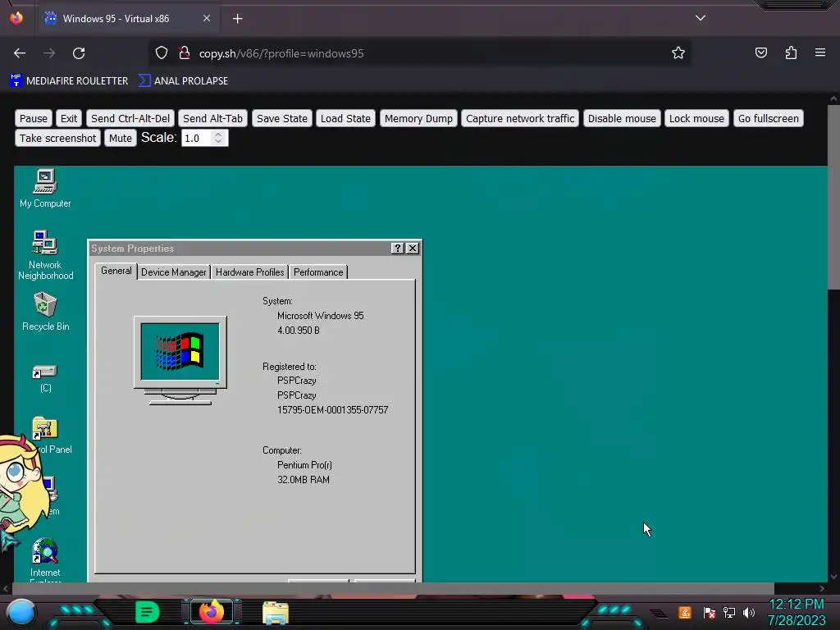Open the Internet Explorer shortcut icon

45,559
